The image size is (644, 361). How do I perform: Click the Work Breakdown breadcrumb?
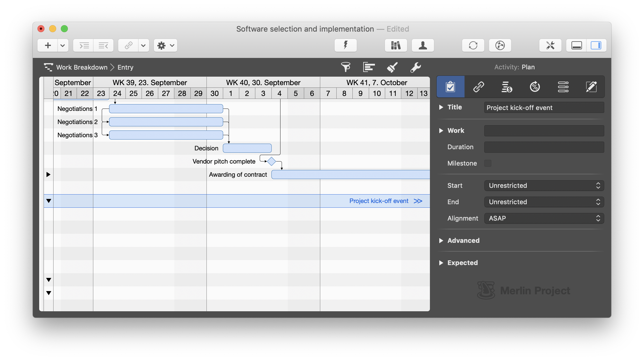click(82, 67)
